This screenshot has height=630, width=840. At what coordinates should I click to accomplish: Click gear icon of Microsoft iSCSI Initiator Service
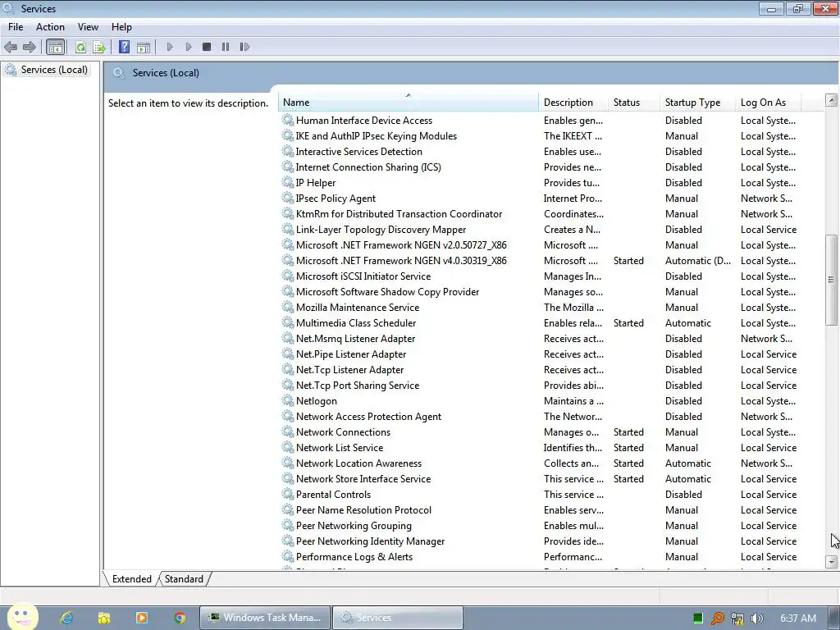[288, 276]
